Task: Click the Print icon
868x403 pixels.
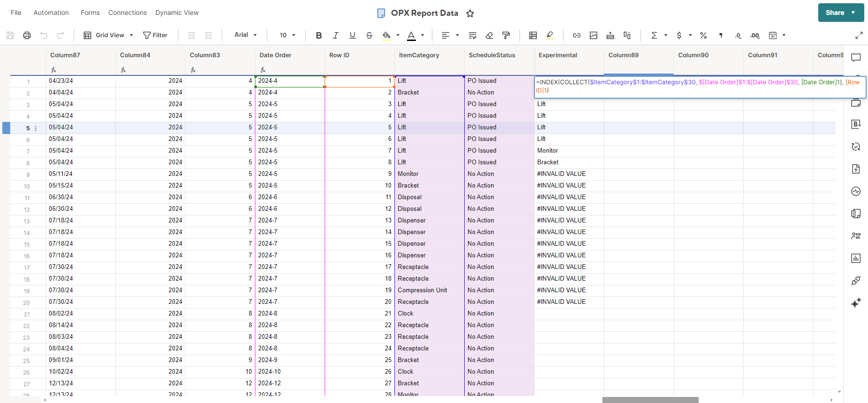Action: click(x=27, y=35)
